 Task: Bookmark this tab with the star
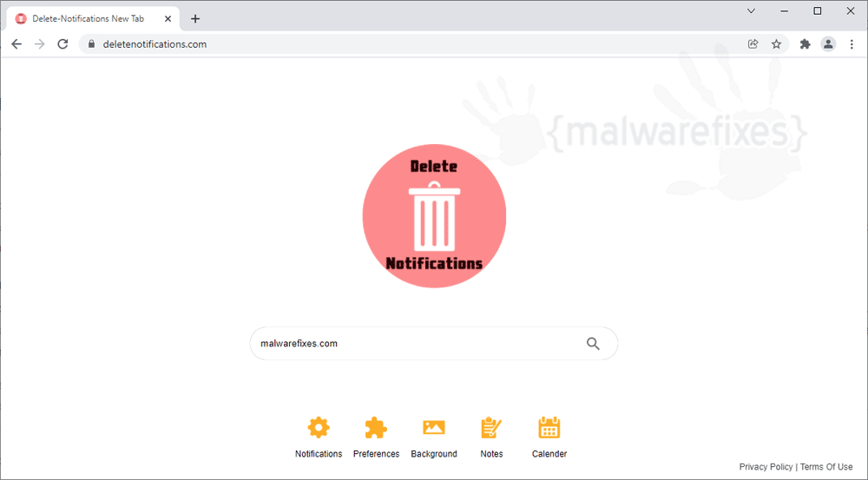pyautogui.click(x=777, y=44)
